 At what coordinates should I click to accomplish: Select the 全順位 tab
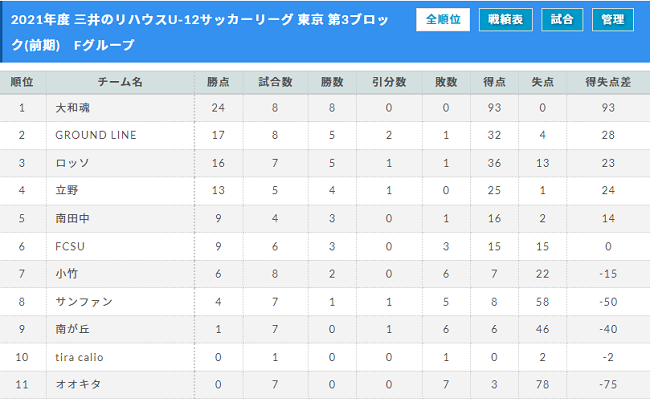[x=443, y=19]
